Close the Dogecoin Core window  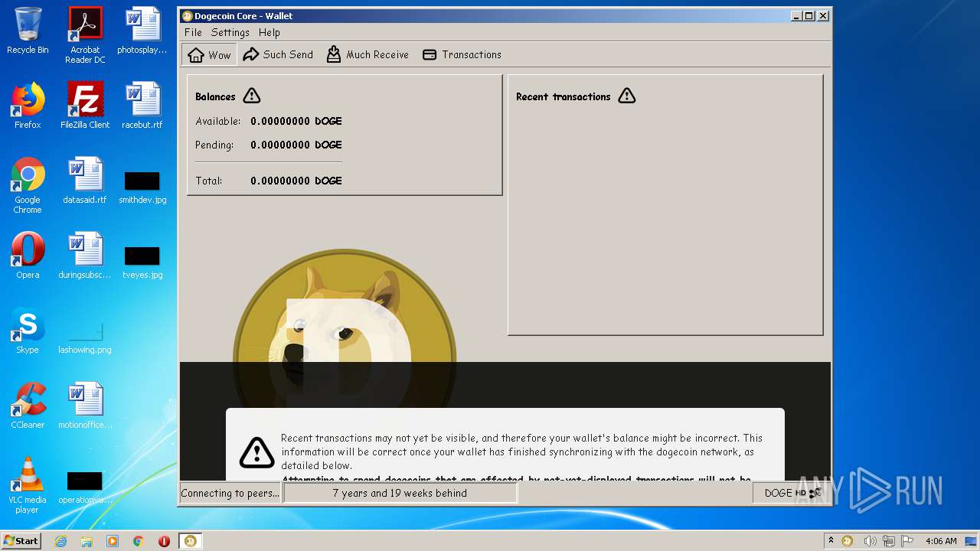tap(823, 15)
